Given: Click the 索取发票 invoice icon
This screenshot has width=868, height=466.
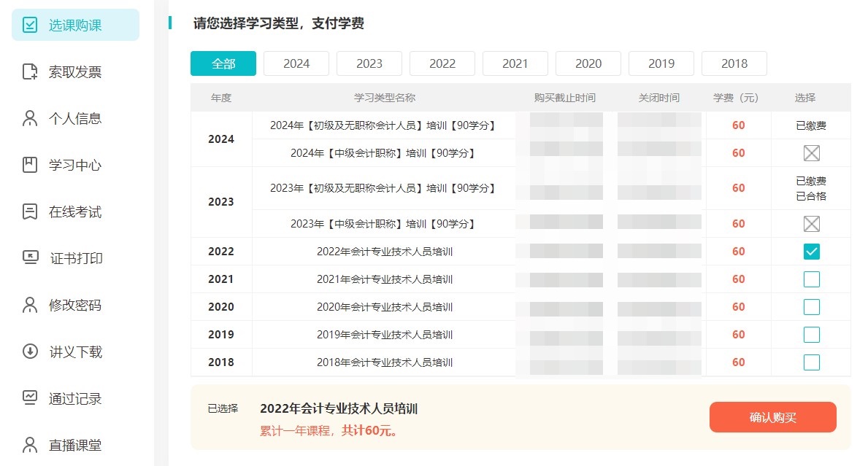Looking at the screenshot, I should pos(30,72).
